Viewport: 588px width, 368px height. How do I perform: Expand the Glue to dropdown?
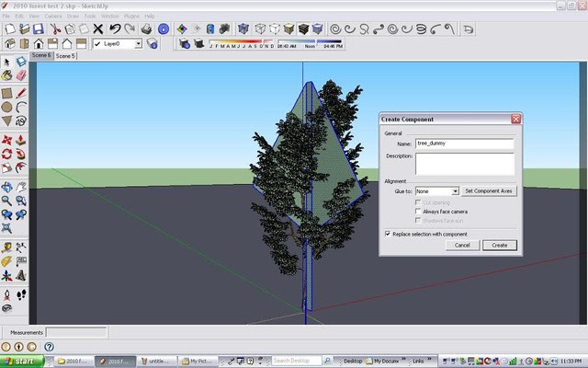[x=455, y=191]
